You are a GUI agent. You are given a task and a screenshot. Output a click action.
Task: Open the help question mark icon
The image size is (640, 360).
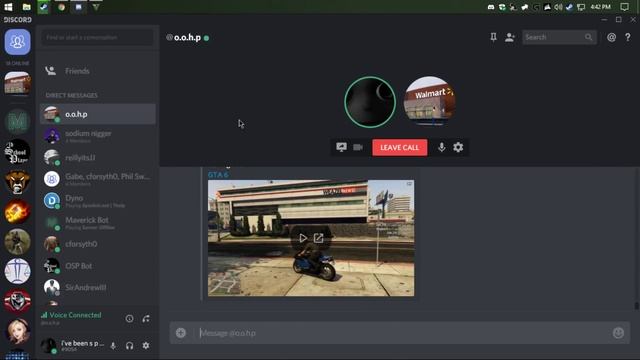[628, 37]
